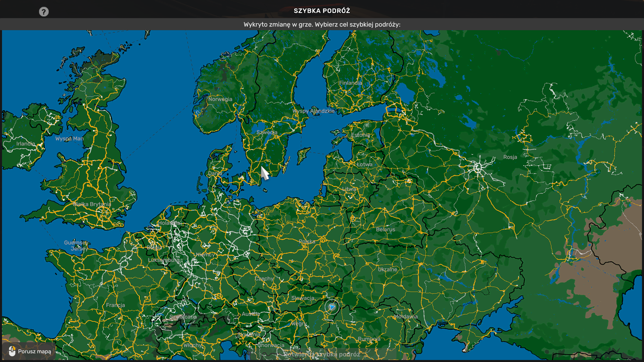The image size is (644, 362).
Task: Select the Francja label on the map
Action: coord(115,305)
